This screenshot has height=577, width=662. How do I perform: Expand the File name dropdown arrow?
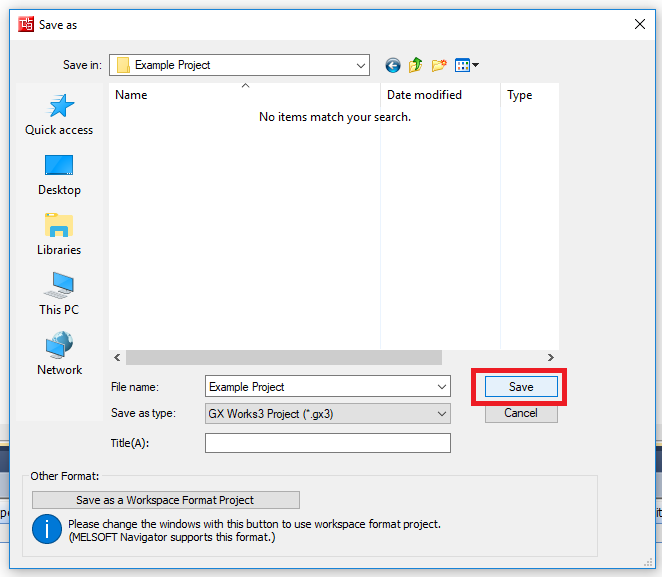(x=442, y=387)
